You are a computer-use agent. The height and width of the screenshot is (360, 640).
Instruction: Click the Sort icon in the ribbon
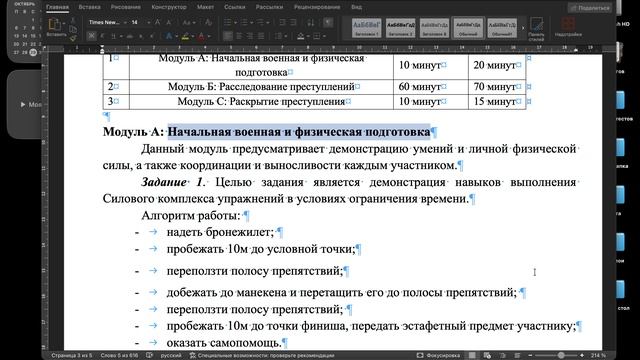[x=311, y=22]
